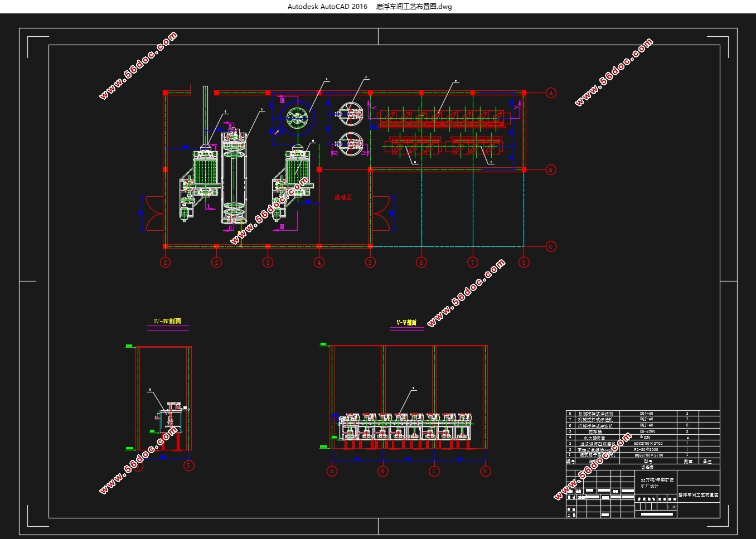The image size is (756, 539).
Task: Select column bubble 3 below the floor plan
Action: tap(268, 262)
